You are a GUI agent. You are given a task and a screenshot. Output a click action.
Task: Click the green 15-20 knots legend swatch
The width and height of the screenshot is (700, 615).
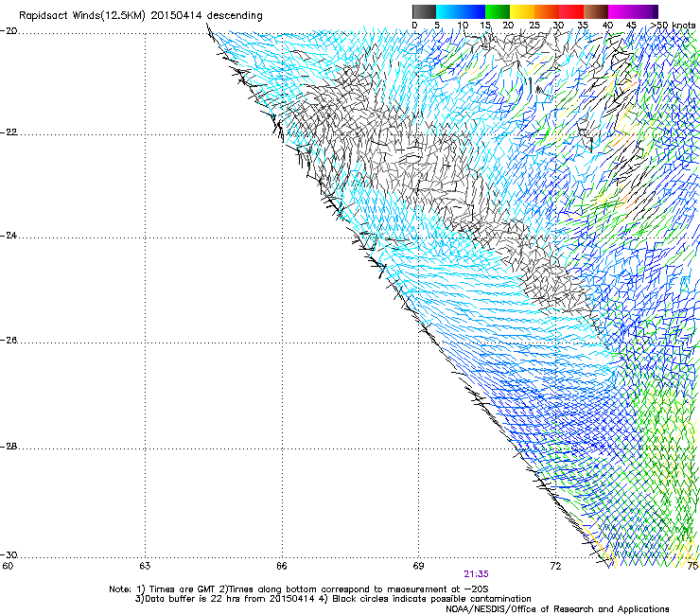tap(498, 11)
